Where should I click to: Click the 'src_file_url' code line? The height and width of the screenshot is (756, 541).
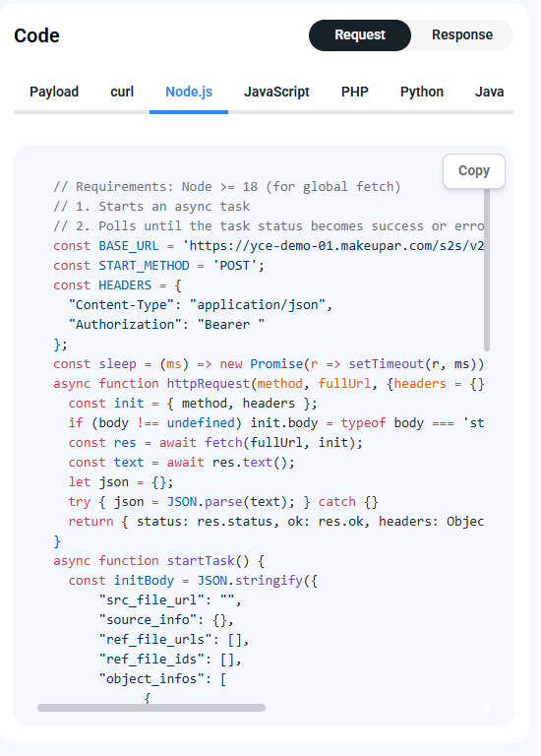pyautogui.click(x=170, y=600)
